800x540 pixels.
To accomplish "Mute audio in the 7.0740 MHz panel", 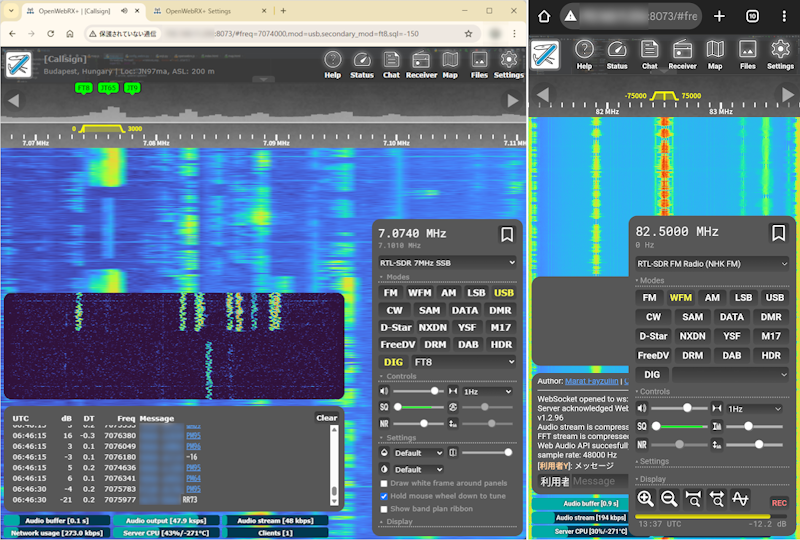I will (385, 392).
